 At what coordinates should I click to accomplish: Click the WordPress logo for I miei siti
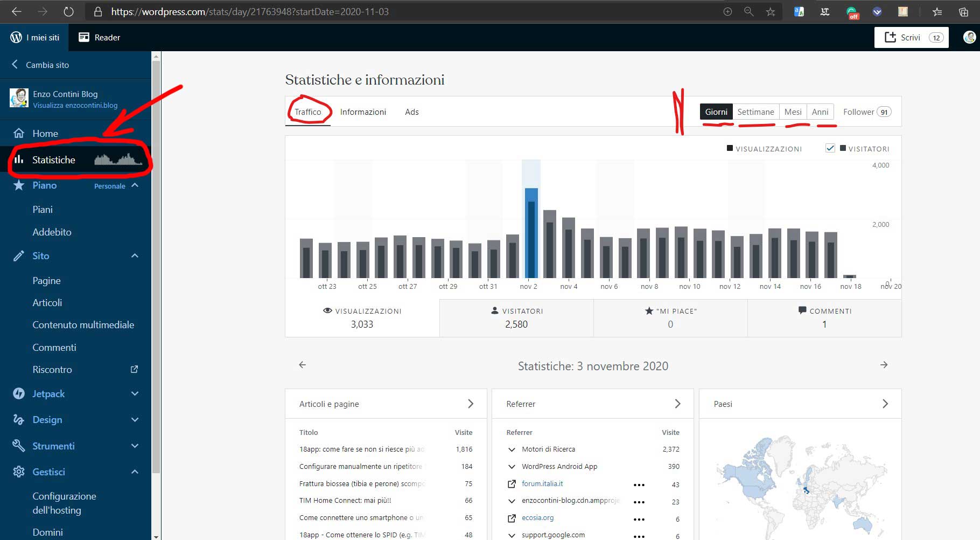pos(16,37)
